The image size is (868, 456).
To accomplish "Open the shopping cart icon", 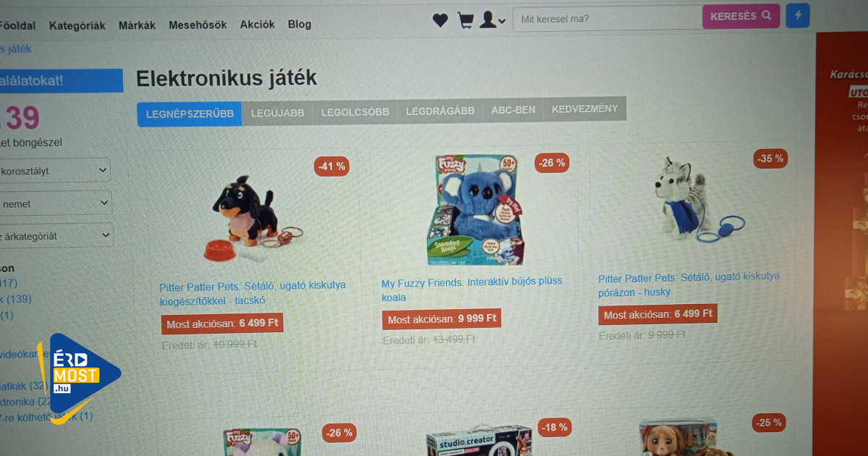I will click(465, 20).
